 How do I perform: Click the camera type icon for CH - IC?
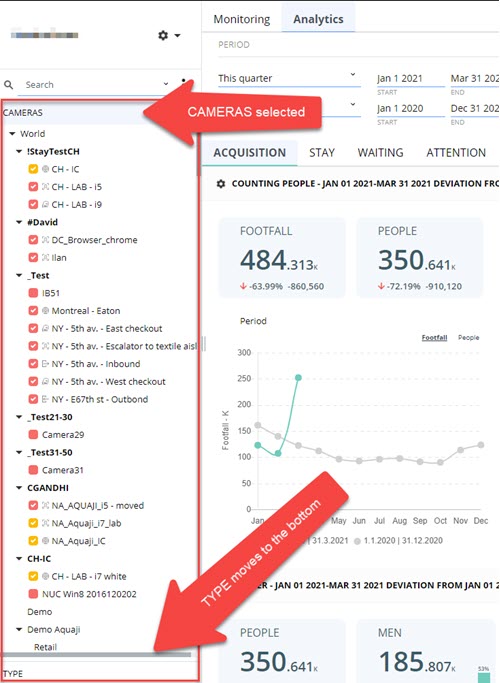point(45,169)
